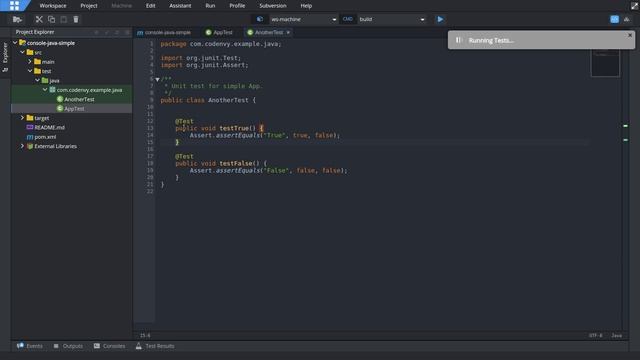640x360 pixels.
Task: Expand the main folder
Action: pyautogui.click(x=30, y=62)
